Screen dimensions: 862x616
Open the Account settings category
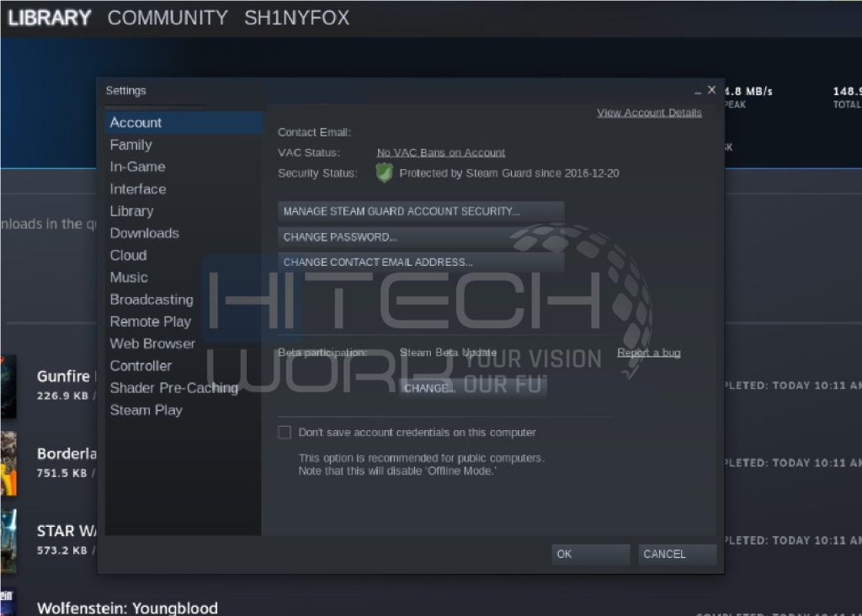[184, 123]
